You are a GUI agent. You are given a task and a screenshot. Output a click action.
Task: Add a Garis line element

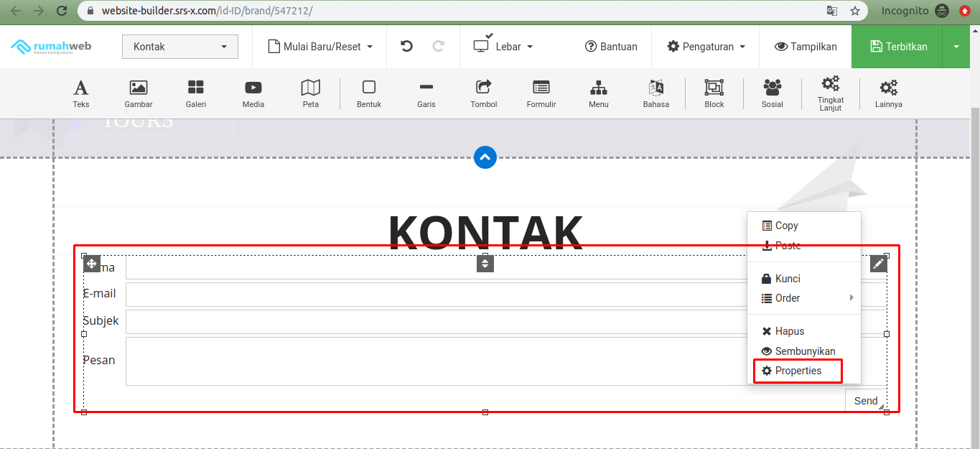click(426, 94)
